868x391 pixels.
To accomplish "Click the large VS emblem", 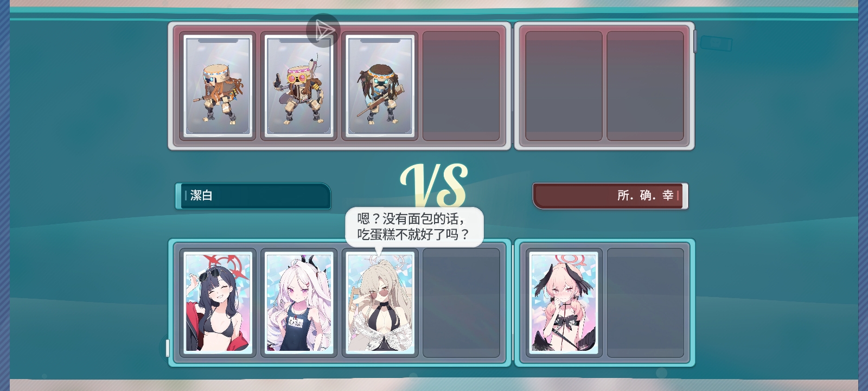I will pos(433,186).
